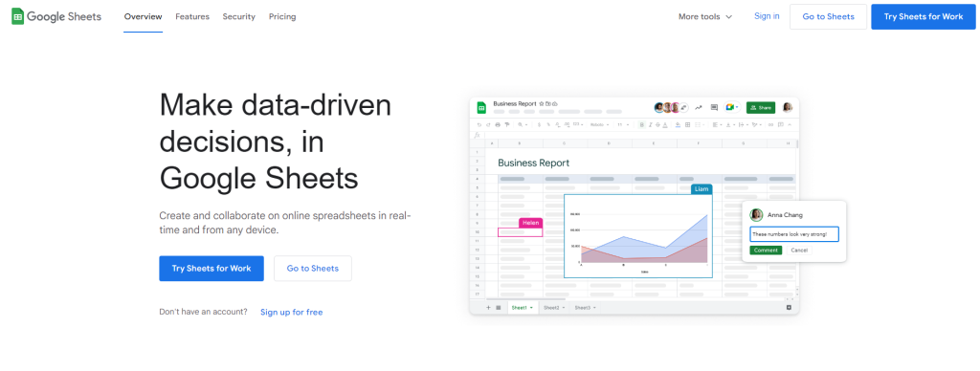Click the insert link icon in the toolbar

click(x=770, y=125)
